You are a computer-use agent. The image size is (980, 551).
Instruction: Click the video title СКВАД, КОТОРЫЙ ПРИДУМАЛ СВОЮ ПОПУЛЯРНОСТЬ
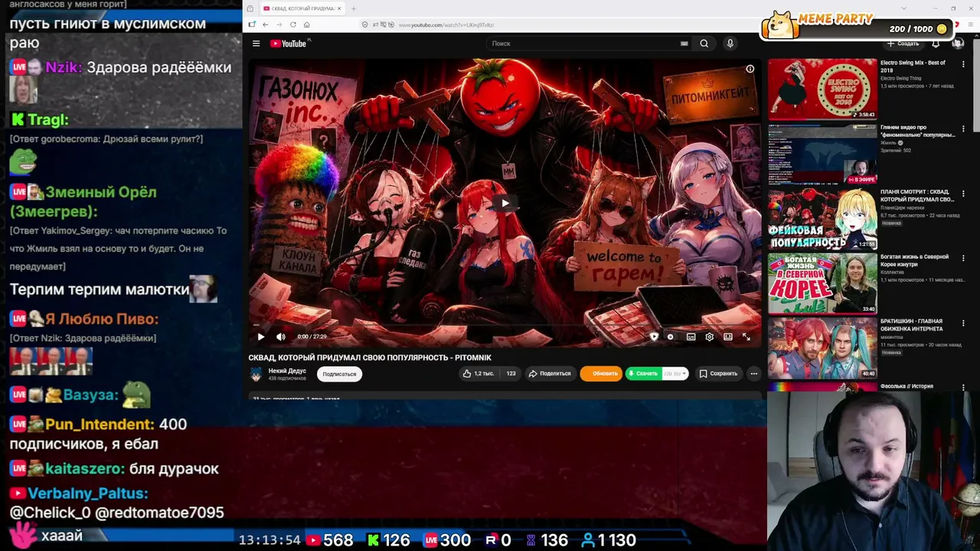[370, 357]
